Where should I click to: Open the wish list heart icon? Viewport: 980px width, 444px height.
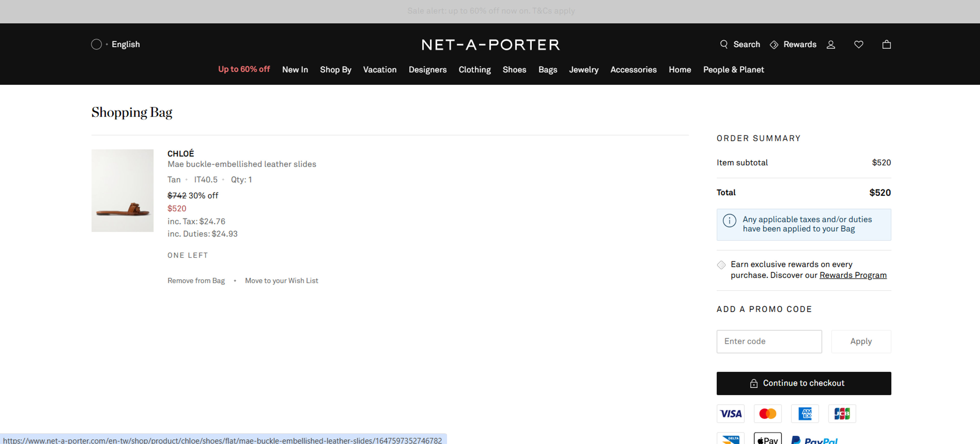(x=859, y=45)
